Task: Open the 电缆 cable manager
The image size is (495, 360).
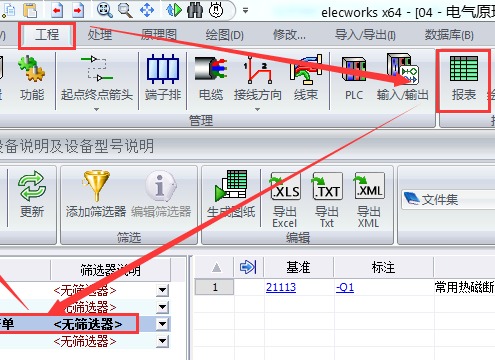Action: pos(211,79)
